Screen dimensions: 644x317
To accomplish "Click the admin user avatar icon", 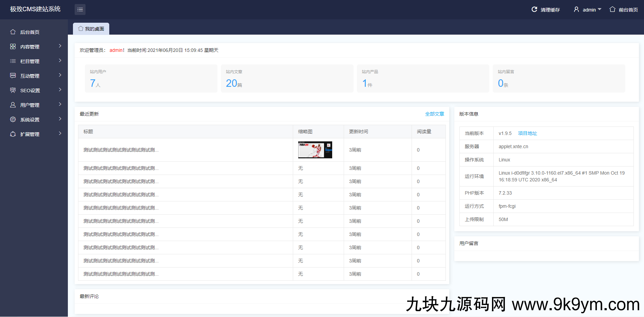I will 576,9.
